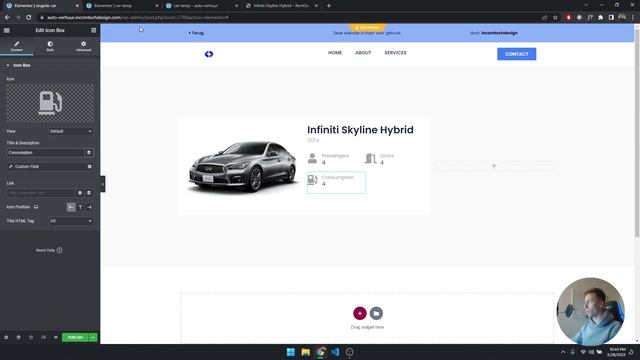
Task: Click the grey Add Template folder button
Action: click(x=376, y=313)
